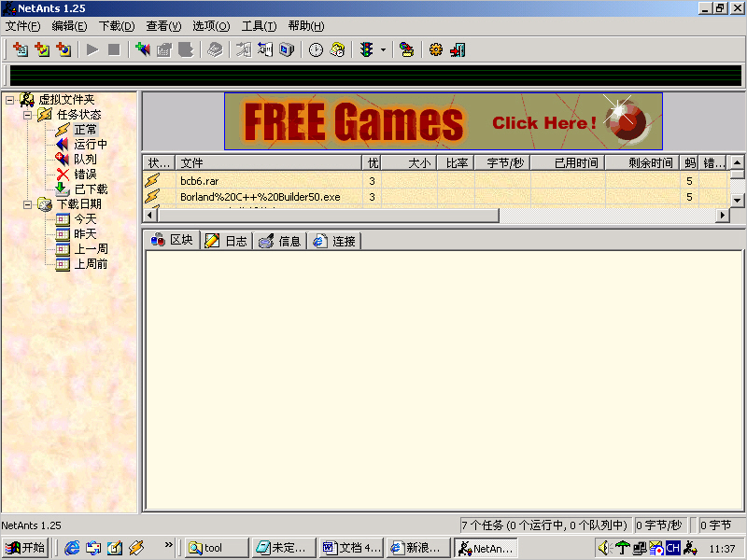Switch to the 区块 tab

point(172,240)
